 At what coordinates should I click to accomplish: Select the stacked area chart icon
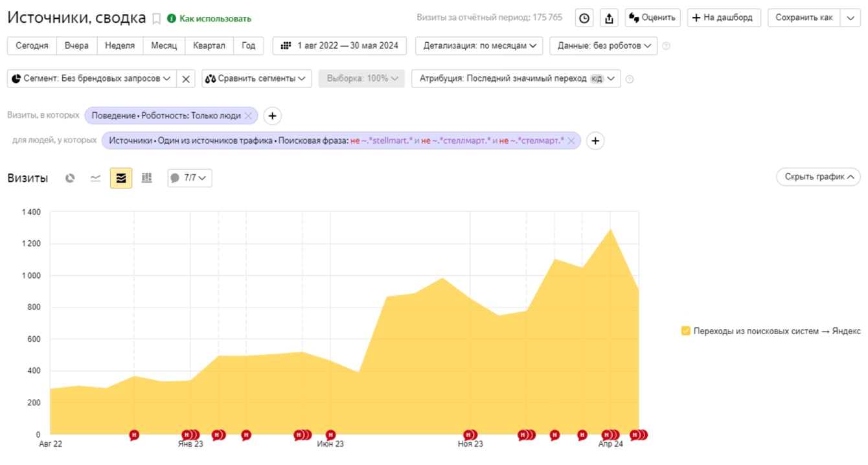[121, 178]
